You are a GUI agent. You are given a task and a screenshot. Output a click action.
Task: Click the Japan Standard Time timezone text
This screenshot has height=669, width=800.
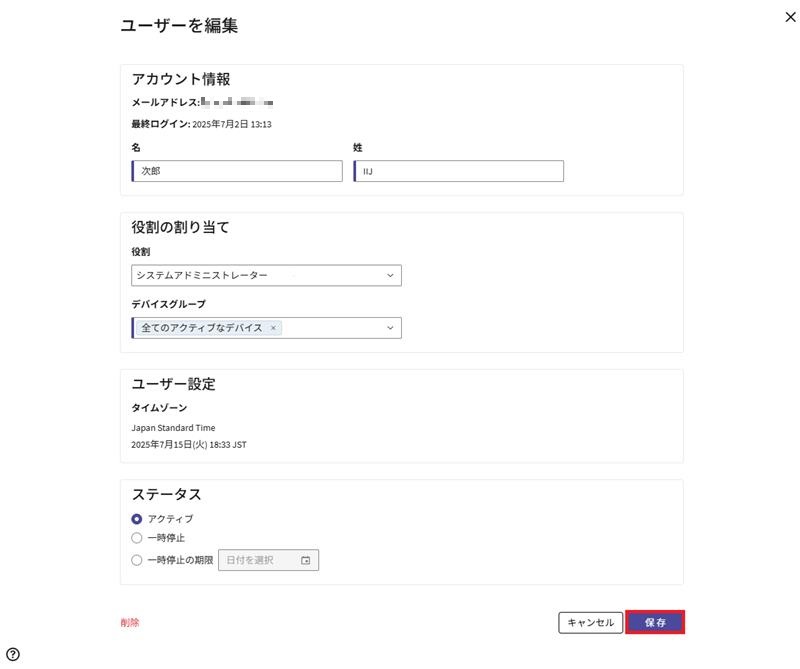[173, 428]
